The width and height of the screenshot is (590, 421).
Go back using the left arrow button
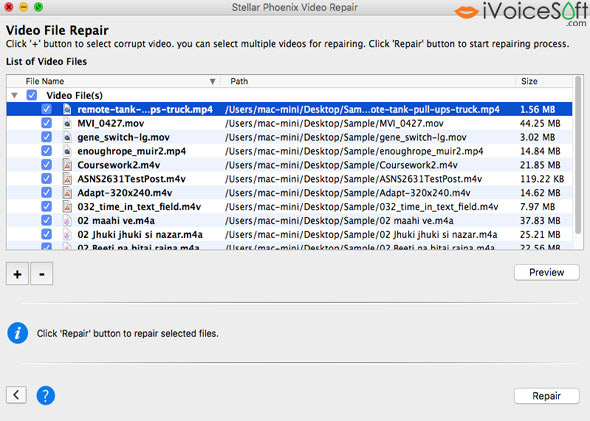coord(16,395)
